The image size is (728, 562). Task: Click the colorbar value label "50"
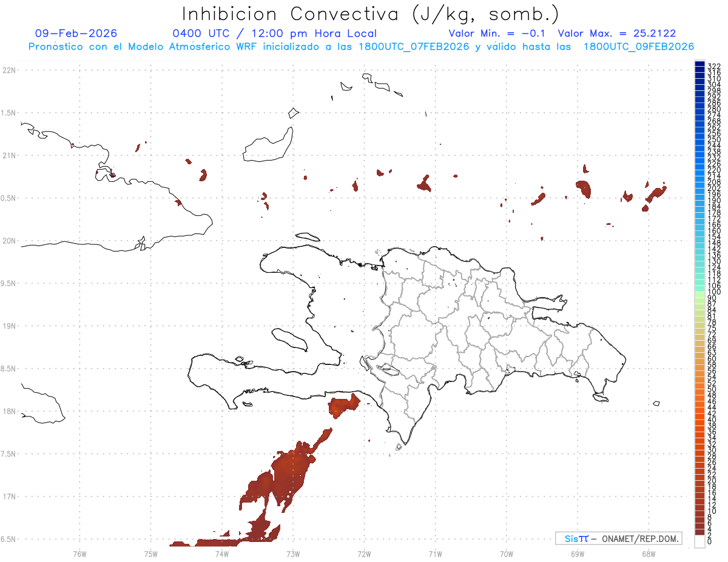[x=712, y=389]
